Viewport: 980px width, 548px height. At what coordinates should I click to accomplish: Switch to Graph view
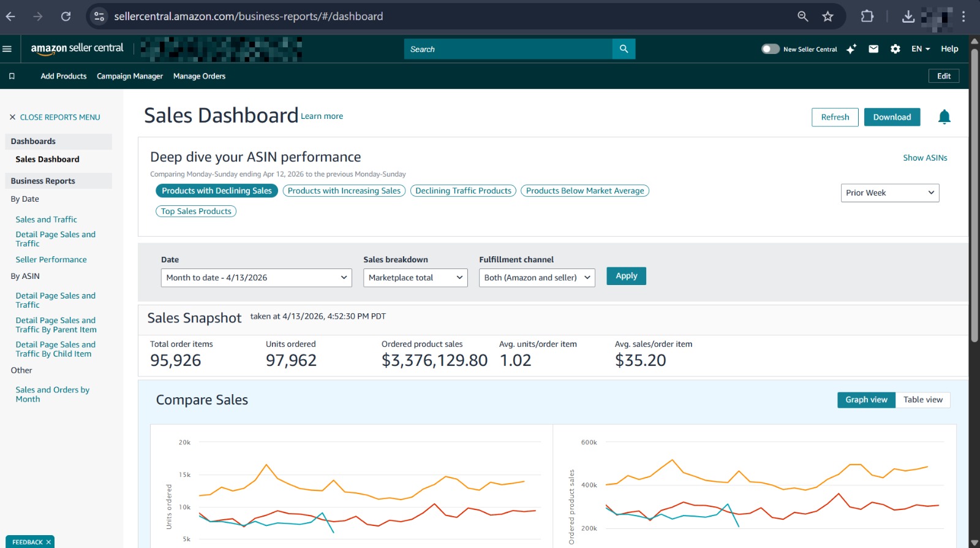click(x=866, y=400)
